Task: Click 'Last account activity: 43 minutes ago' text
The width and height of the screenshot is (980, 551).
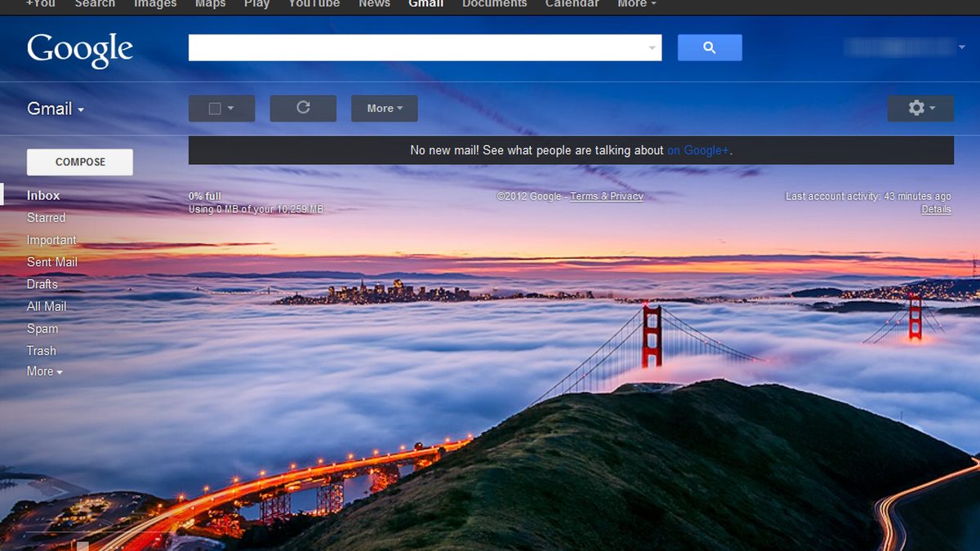Action: point(868,197)
